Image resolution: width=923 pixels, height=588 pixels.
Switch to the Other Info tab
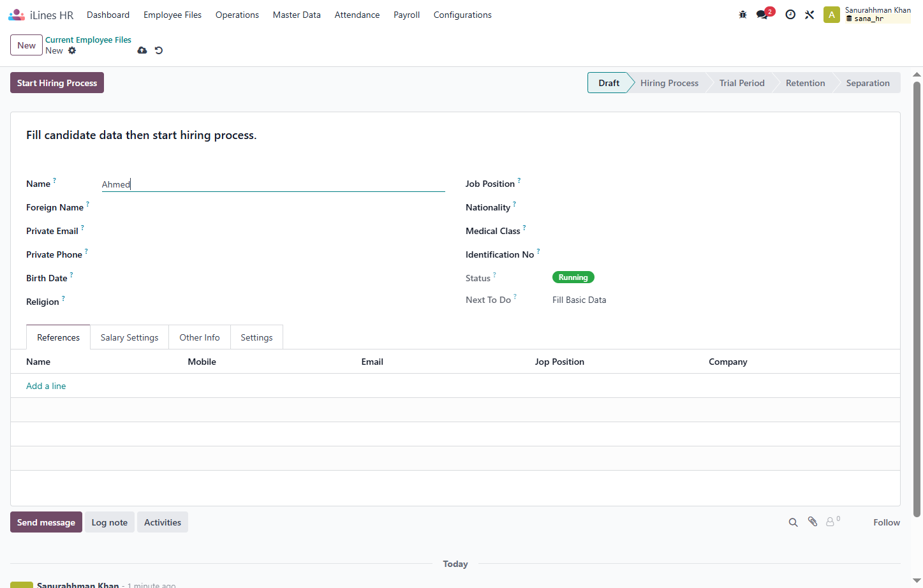tap(200, 337)
